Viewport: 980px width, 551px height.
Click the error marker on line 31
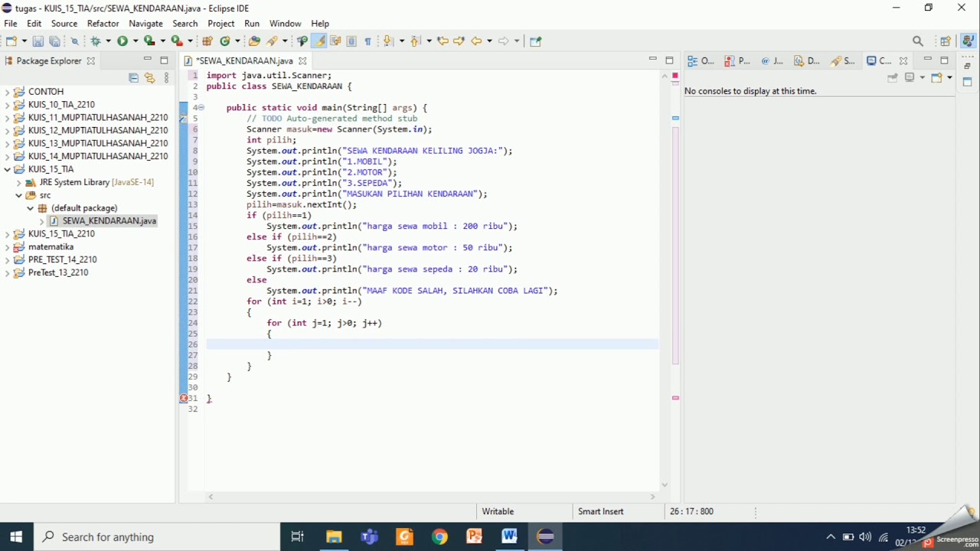tap(184, 398)
